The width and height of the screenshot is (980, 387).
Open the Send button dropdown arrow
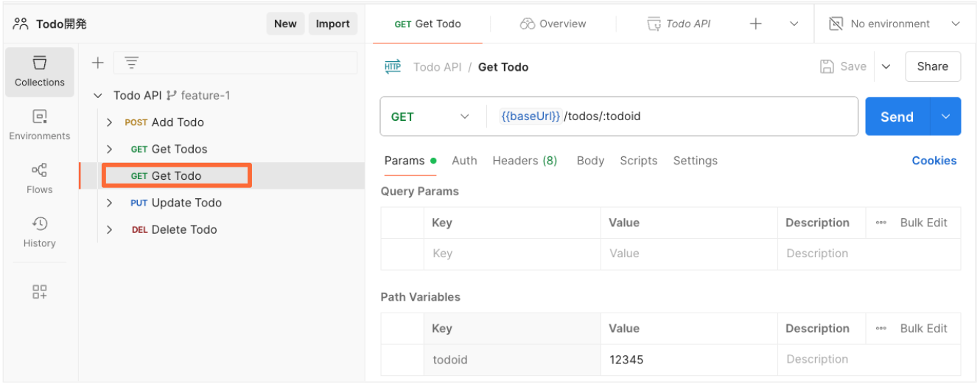pyautogui.click(x=946, y=116)
